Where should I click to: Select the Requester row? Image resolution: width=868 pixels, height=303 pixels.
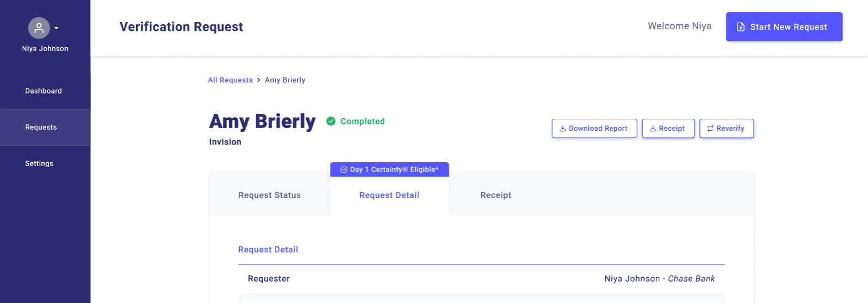tap(481, 279)
